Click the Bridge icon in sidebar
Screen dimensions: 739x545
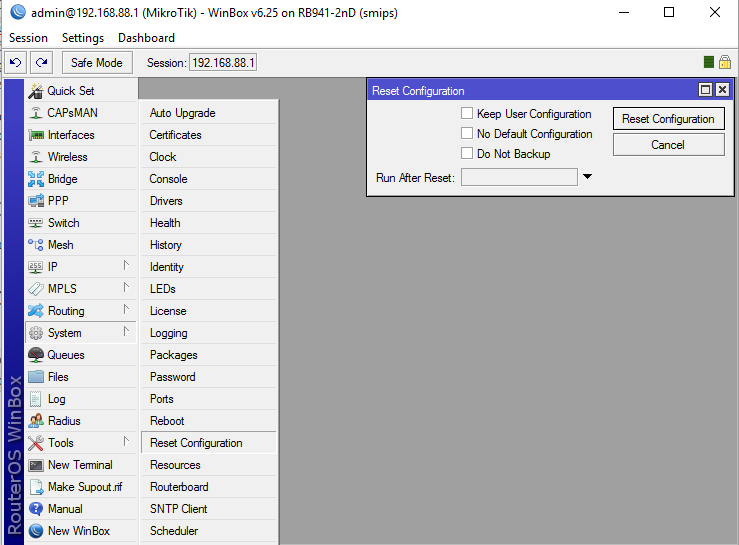36,179
